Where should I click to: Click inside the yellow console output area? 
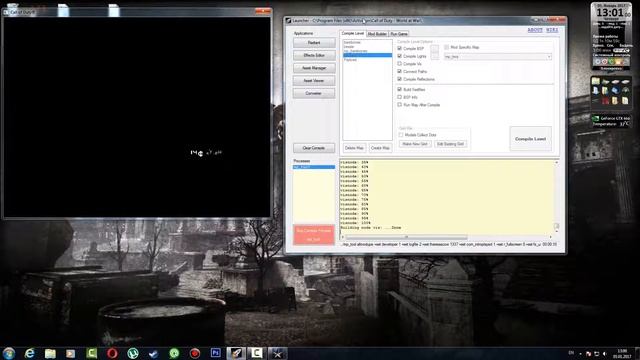[x=447, y=197]
